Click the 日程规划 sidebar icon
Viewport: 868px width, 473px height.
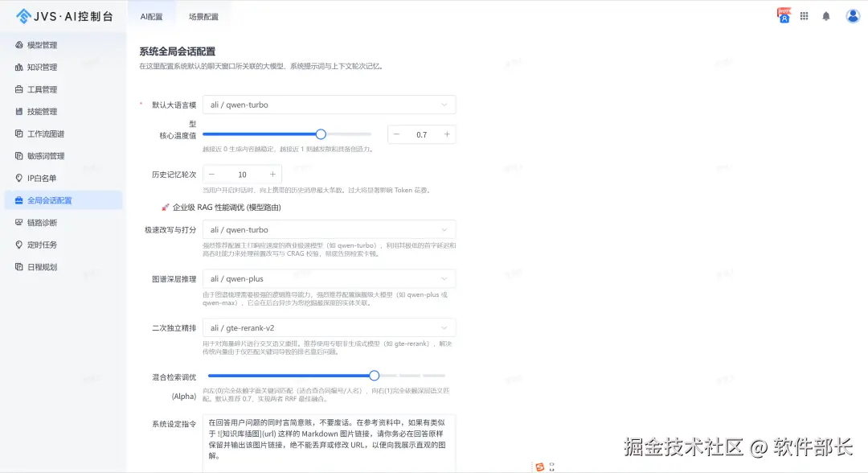pyautogui.click(x=18, y=266)
